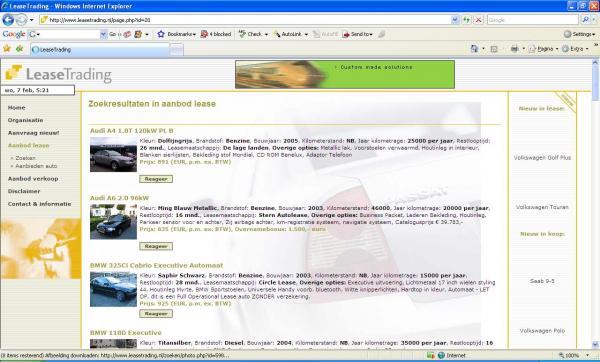
Task: Click the BMW 118D Executive title
Action: pos(126,333)
